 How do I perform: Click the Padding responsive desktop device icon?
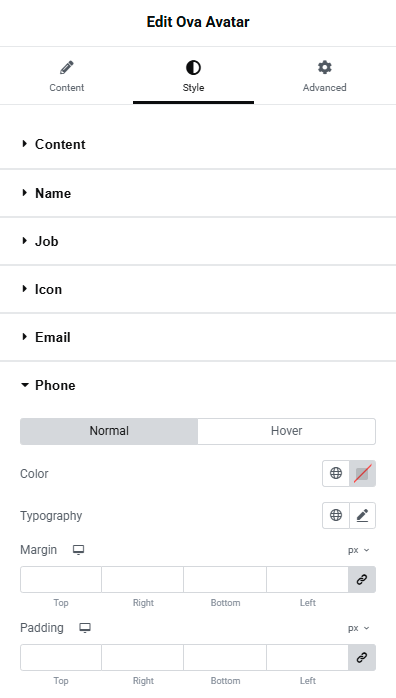click(x=85, y=628)
